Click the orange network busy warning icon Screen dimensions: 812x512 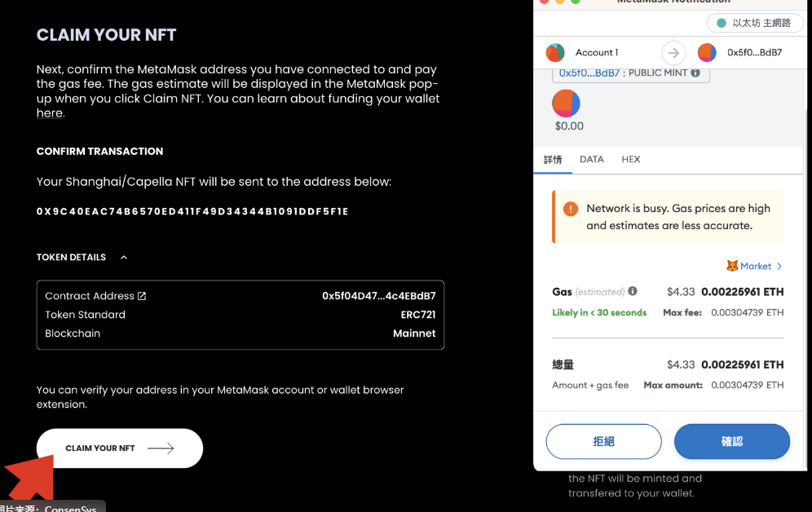click(570, 209)
